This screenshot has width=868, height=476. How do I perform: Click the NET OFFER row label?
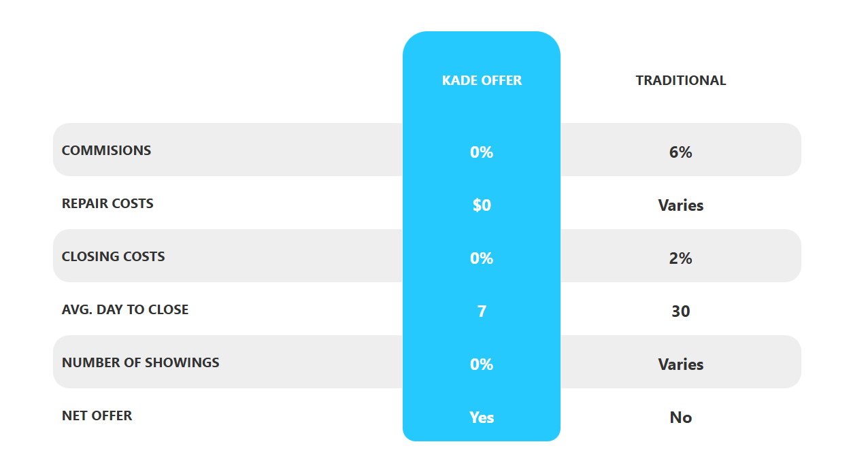(x=97, y=415)
